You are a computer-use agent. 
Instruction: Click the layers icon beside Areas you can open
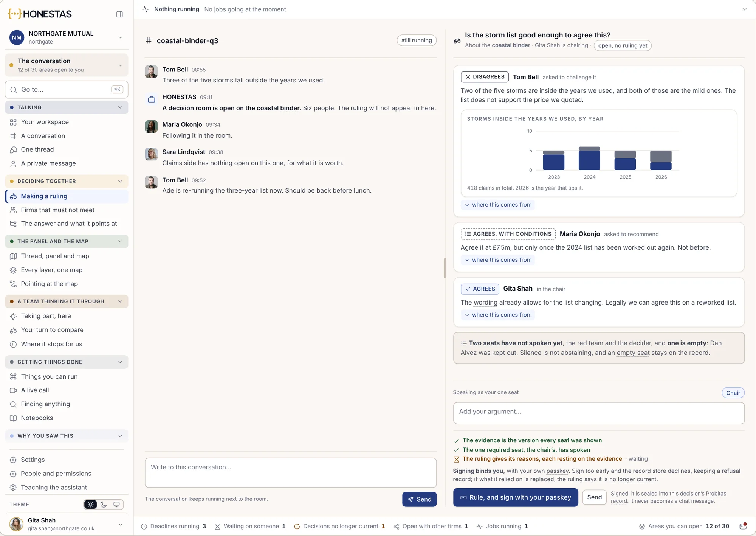coord(642,527)
